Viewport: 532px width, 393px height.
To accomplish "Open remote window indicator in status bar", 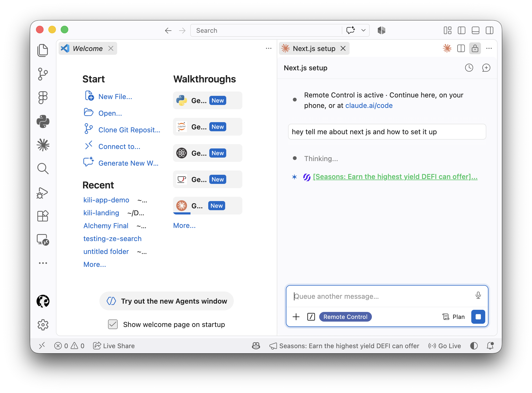I will click(x=42, y=346).
